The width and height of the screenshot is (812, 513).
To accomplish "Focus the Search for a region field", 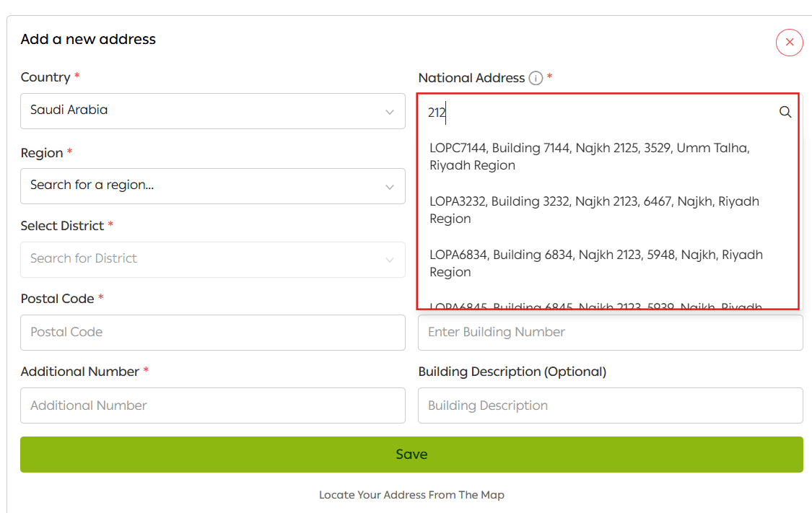I will [x=202, y=186].
